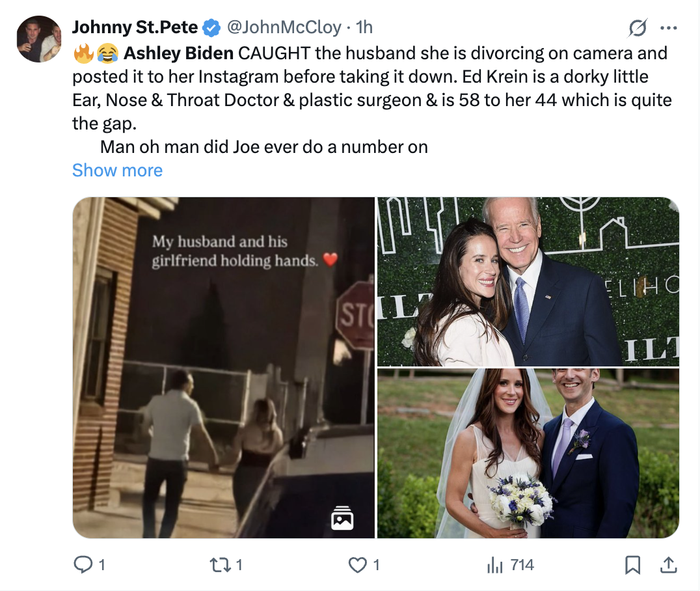Viewport: 700px width, 591px height.
Task: Click the @JohnMcCloy handle
Action: 283,27
